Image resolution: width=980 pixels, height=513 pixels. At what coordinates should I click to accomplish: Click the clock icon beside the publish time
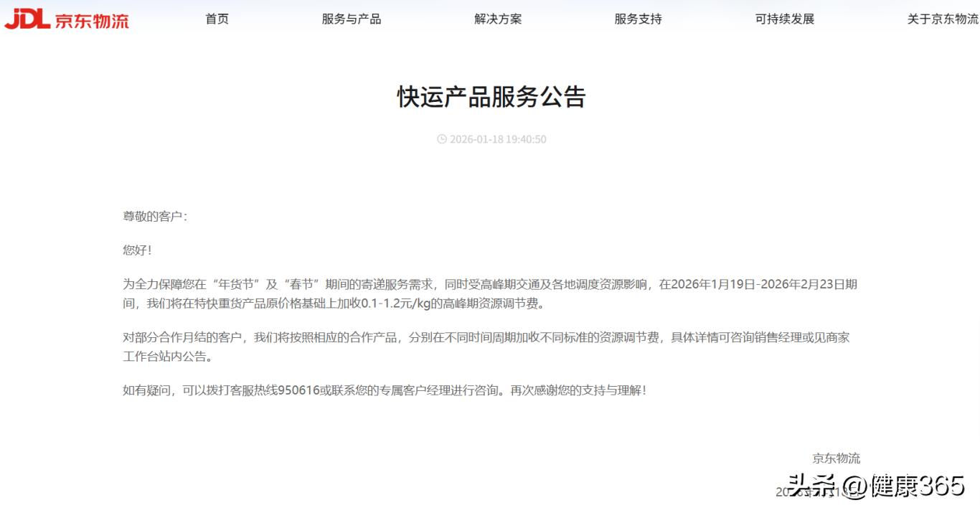(442, 139)
